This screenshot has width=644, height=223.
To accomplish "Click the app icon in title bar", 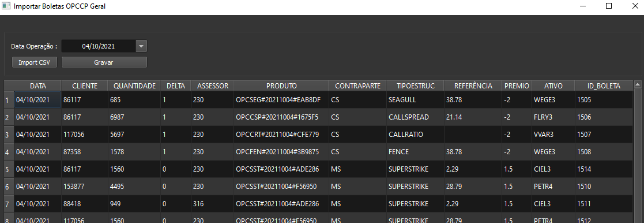I will tap(6, 6).
